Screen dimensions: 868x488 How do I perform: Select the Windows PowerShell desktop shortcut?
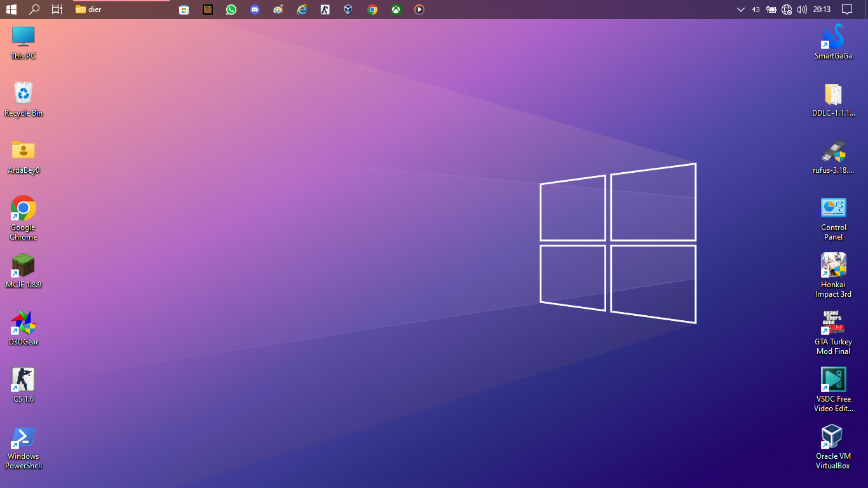click(x=24, y=448)
